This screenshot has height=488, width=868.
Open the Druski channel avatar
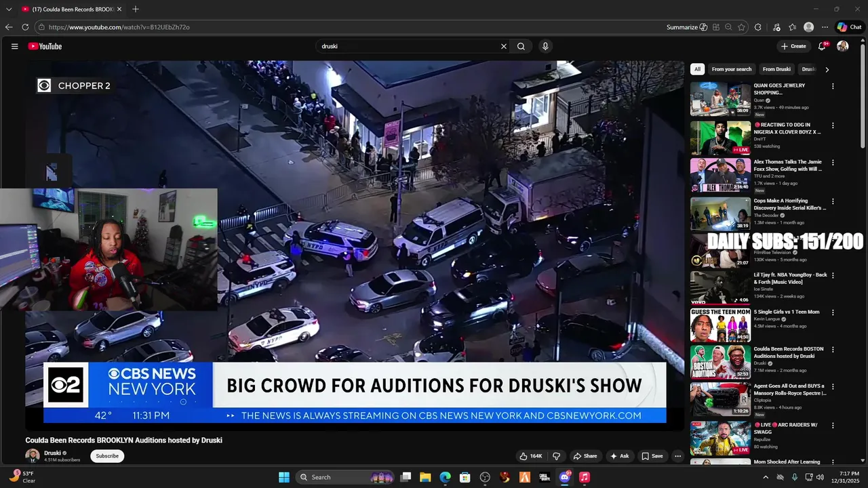[33, 455]
